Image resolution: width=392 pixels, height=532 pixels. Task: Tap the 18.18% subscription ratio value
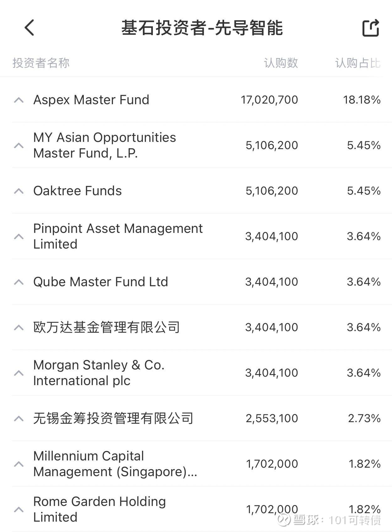pyautogui.click(x=362, y=100)
